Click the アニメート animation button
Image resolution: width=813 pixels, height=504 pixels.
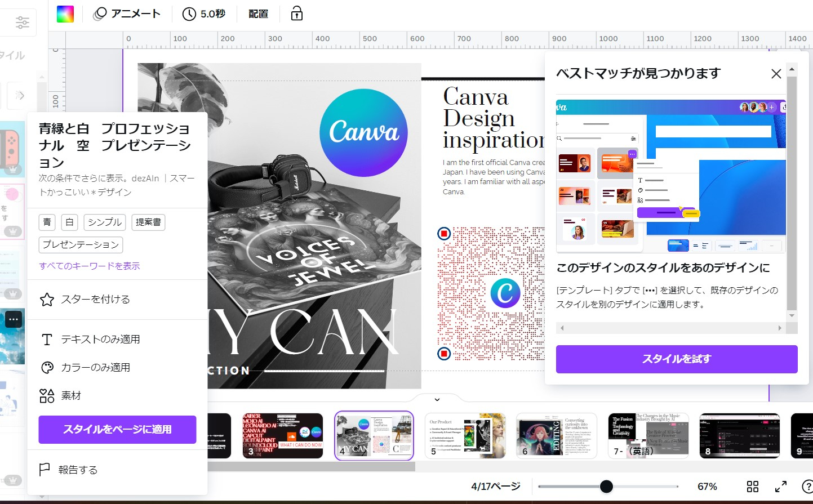click(127, 14)
